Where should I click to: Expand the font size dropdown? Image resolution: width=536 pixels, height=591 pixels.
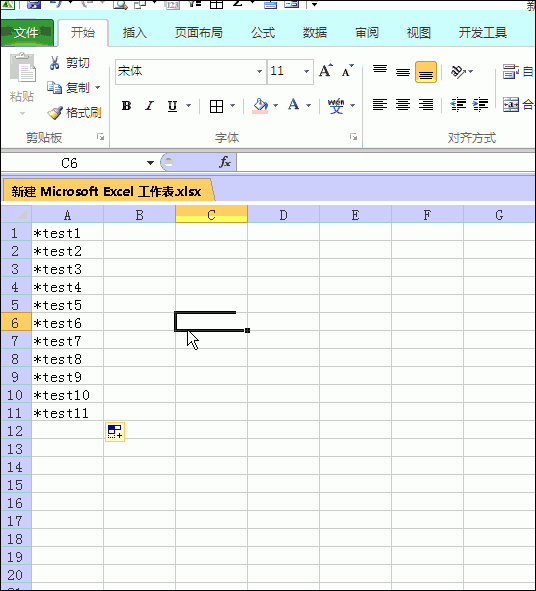coord(306,71)
